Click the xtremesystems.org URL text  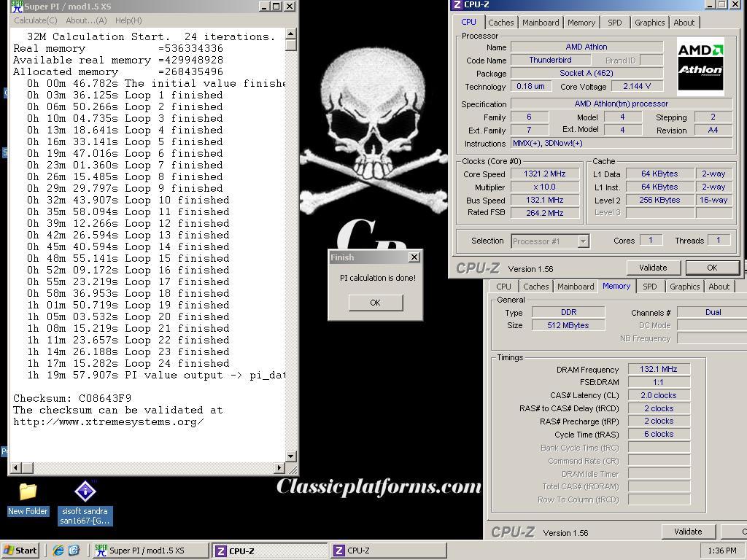coord(108,422)
